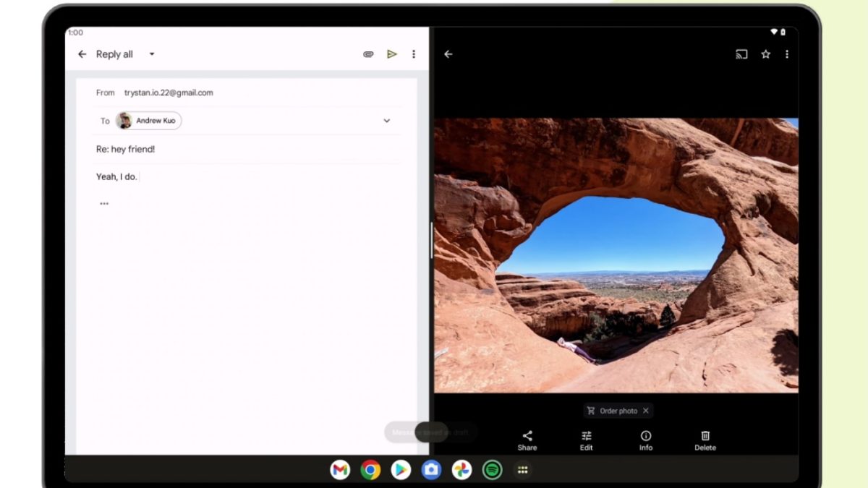This screenshot has height=488, width=868.
Task: Open Edit tools for the photo
Action: pos(587,440)
